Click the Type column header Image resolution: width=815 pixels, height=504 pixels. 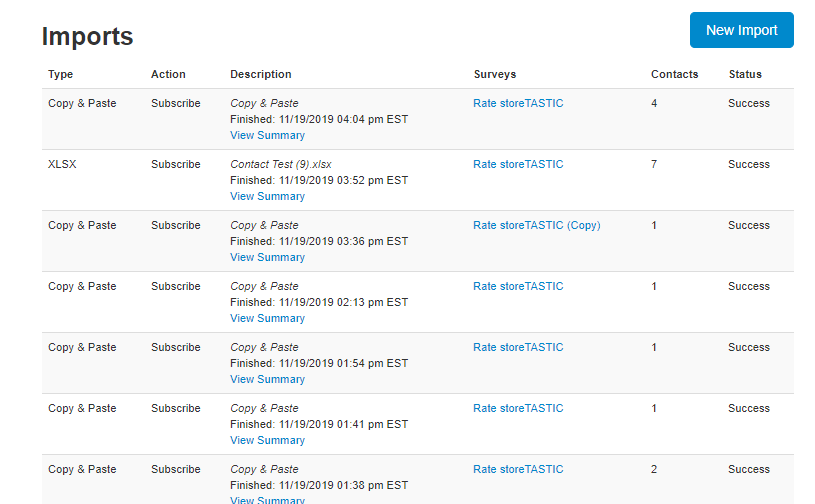pos(60,74)
